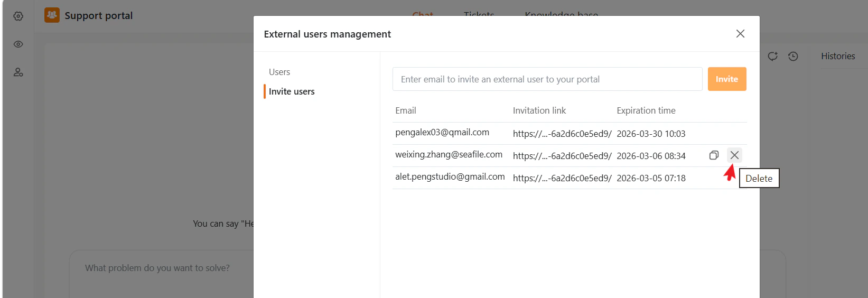The image size is (868, 298).
Task: Click invitation link in pengalex03 row
Action: (562, 134)
